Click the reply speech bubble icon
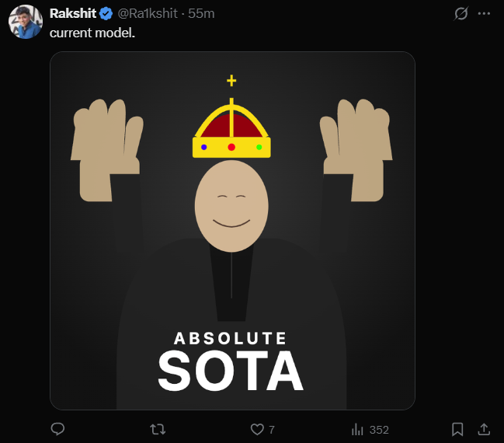This screenshot has width=504, height=443. click(57, 429)
